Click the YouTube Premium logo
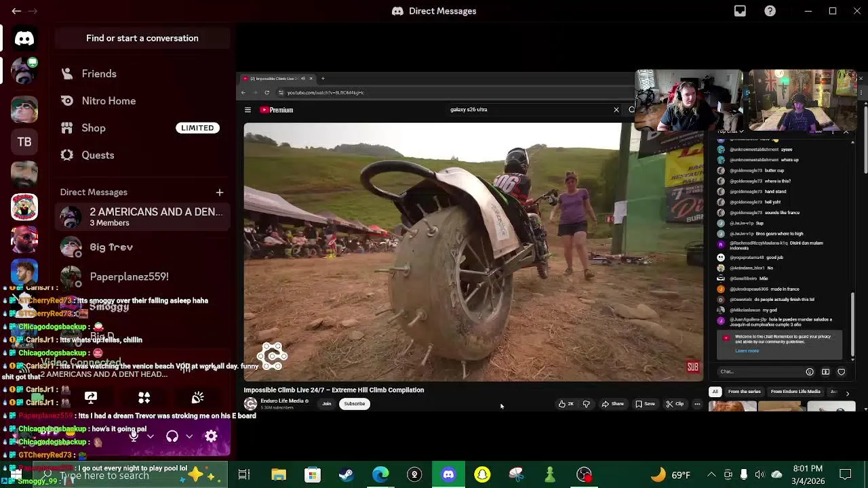The height and width of the screenshot is (488, 868). 277,110
